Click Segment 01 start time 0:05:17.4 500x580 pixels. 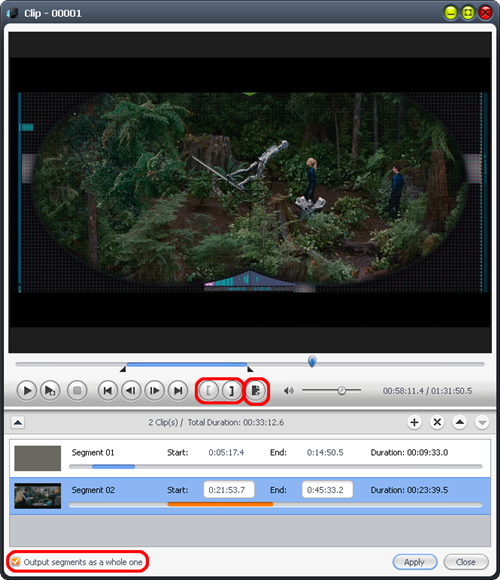226,452
